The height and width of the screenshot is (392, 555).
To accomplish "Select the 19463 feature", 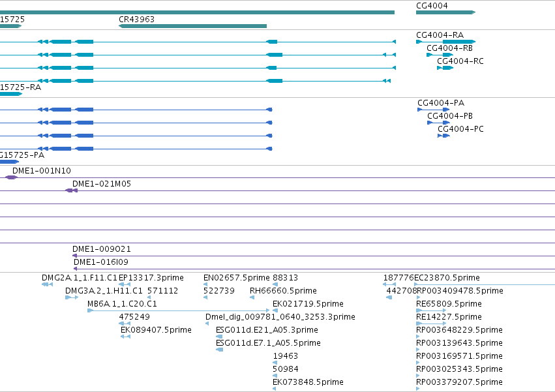I will click(275, 363).
